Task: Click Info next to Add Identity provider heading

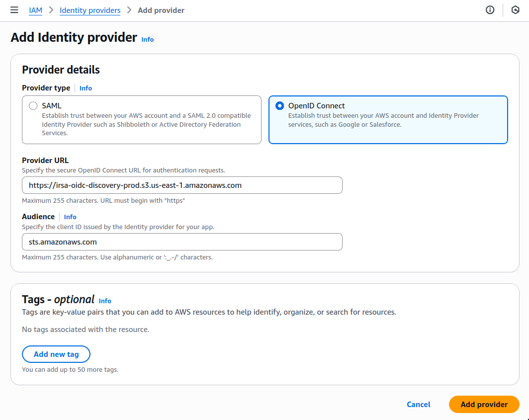Action: click(147, 39)
